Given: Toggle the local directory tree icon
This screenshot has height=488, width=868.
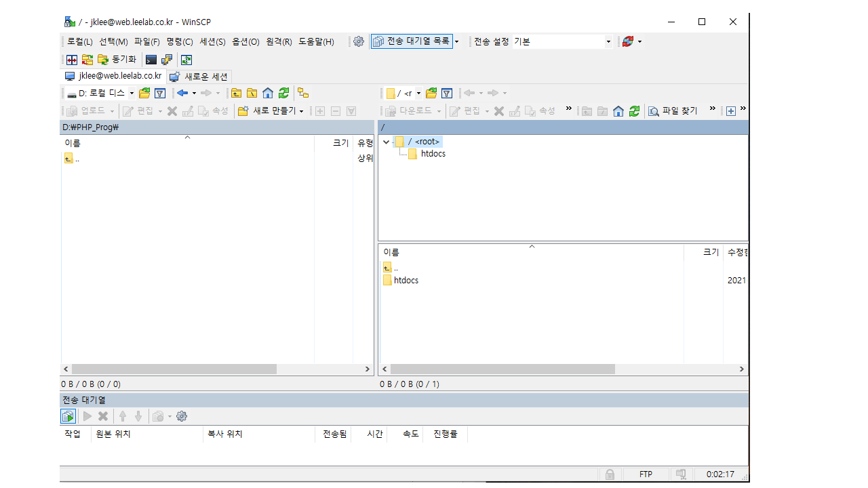Looking at the screenshot, I should coord(303,93).
